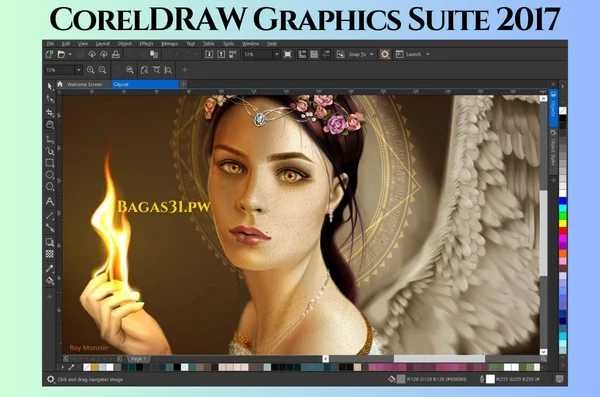Click Zoom to Page icon
This screenshot has height=397, width=600.
pyautogui.click(x=144, y=70)
